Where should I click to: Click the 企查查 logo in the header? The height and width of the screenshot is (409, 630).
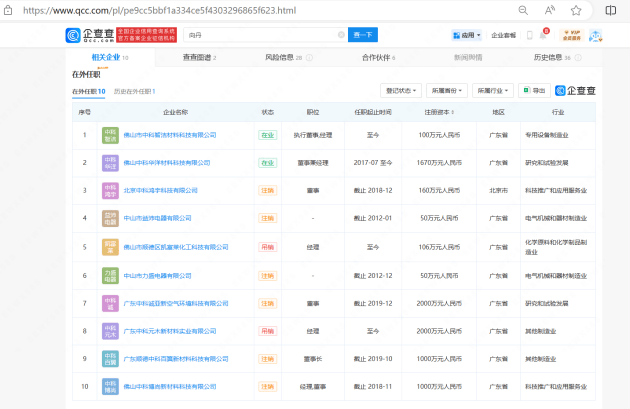coord(90,35)
